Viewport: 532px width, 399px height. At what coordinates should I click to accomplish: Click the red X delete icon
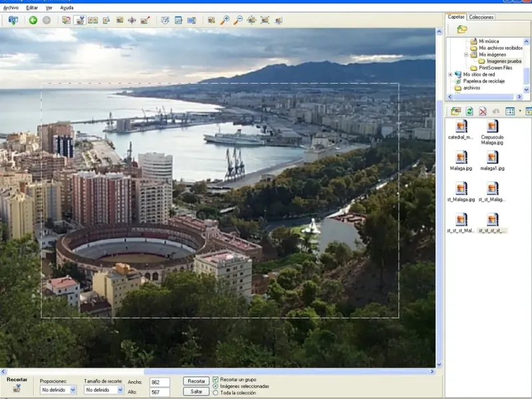pos(483,111)
